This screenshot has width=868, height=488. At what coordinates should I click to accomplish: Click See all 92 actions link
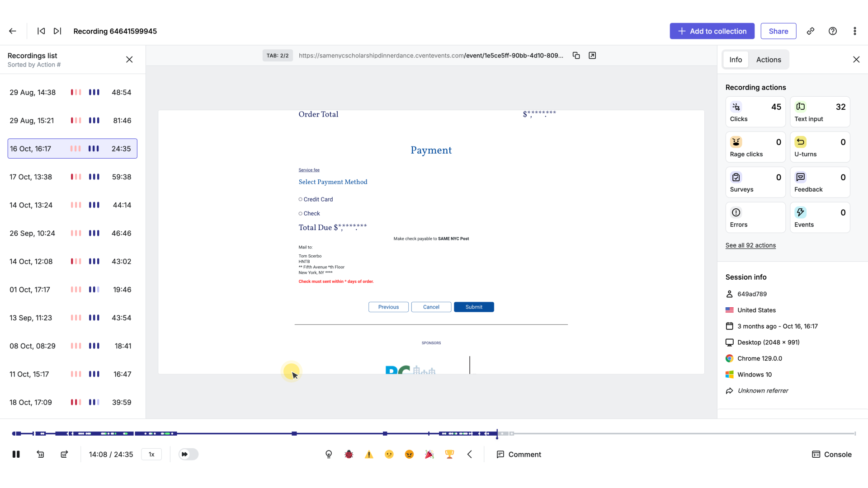750,245
